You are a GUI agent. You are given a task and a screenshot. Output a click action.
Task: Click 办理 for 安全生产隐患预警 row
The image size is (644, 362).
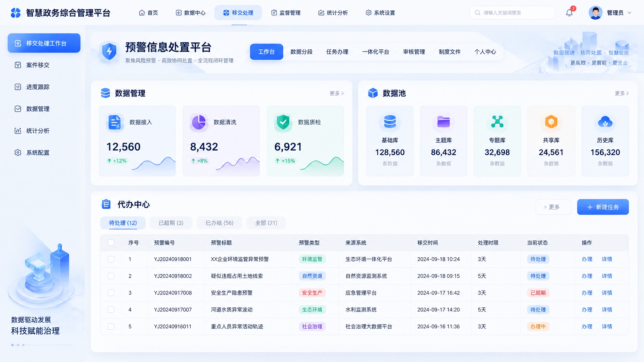click(x=587, y=293)
